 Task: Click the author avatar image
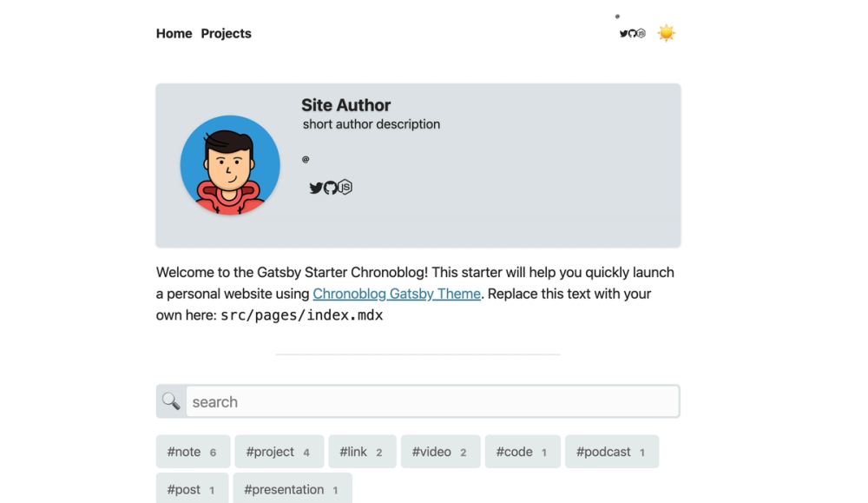point(230,165)
